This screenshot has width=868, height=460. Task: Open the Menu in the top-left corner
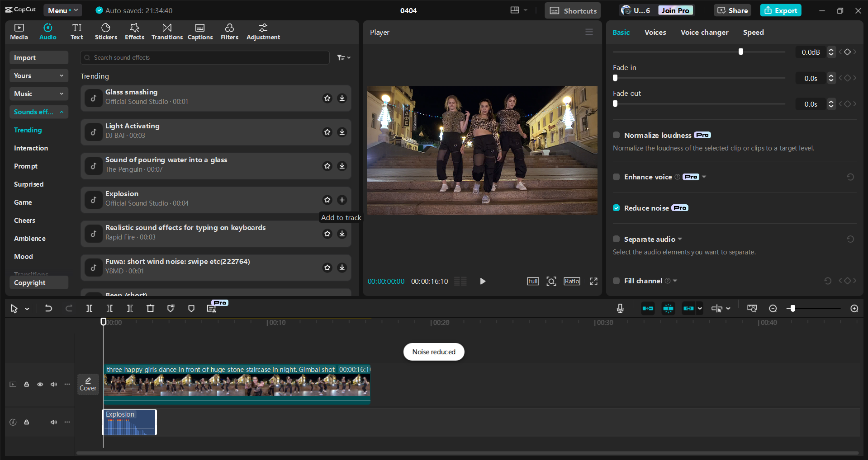tap(62, 10)
